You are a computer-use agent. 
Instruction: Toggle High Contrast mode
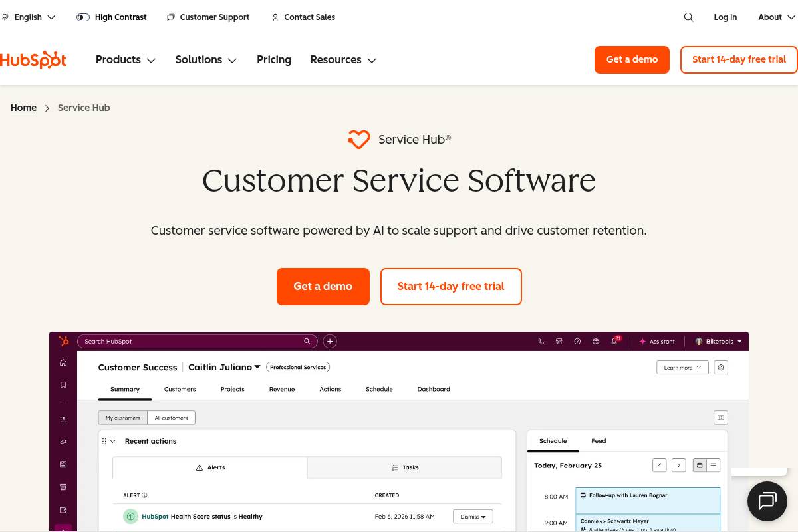pos(112,17)
